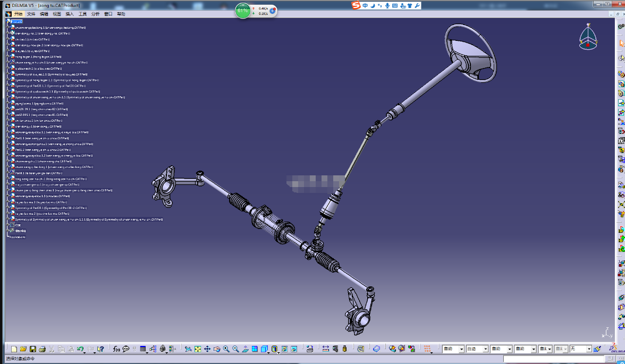This screenshot has width=625, height=364.
Task: Click the DELMIA logo icon at bottom right
Action: click(616, 348)
